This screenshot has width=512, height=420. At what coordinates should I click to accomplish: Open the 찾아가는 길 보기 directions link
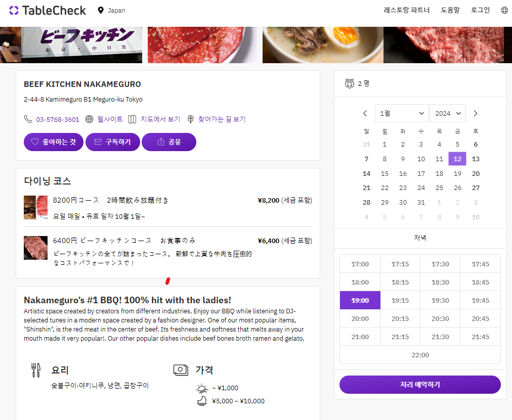click(x=222, y=119)
